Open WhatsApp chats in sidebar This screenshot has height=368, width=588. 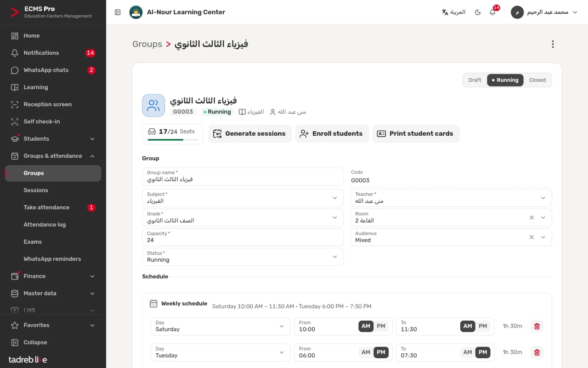(x=53, y=70)
